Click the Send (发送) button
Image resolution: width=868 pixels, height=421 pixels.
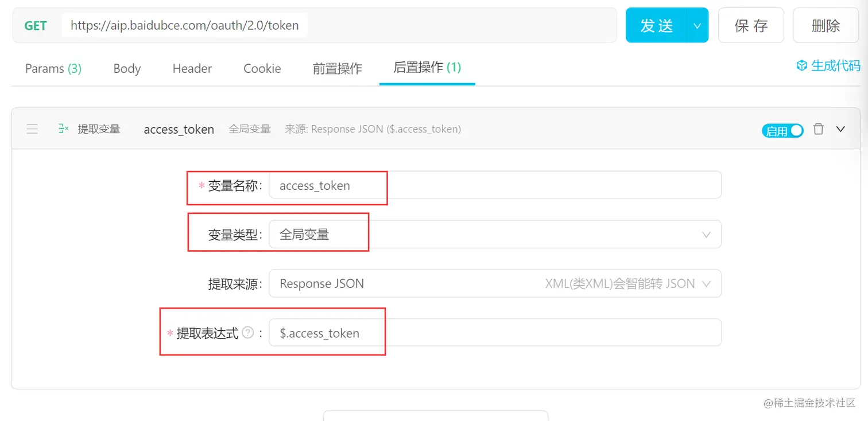pos(656,25)
